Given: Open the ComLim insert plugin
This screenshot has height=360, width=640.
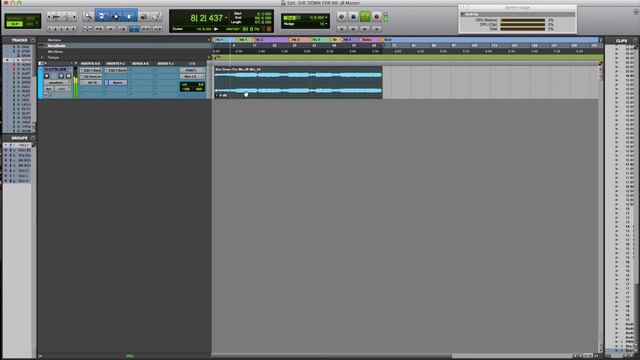Looking at the screenshot, I should click(x=93, y=76).
